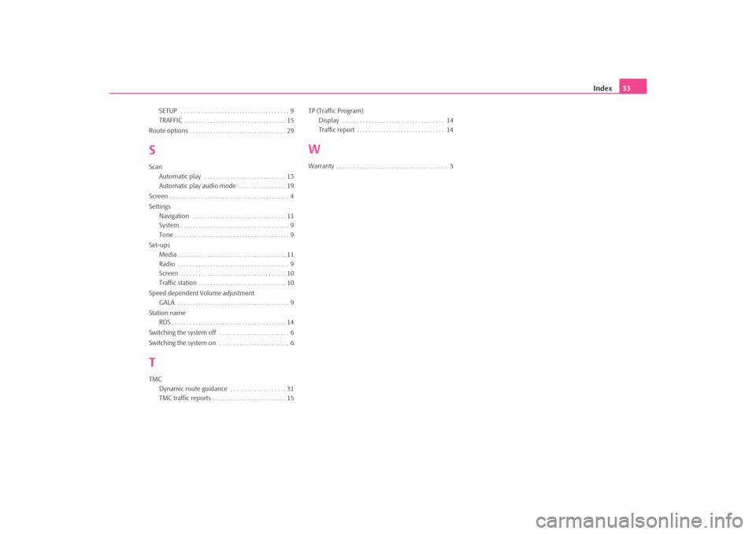756x534 pixels.
Task: Click the Radio set-ups entry
Action: tap(167, 265)
